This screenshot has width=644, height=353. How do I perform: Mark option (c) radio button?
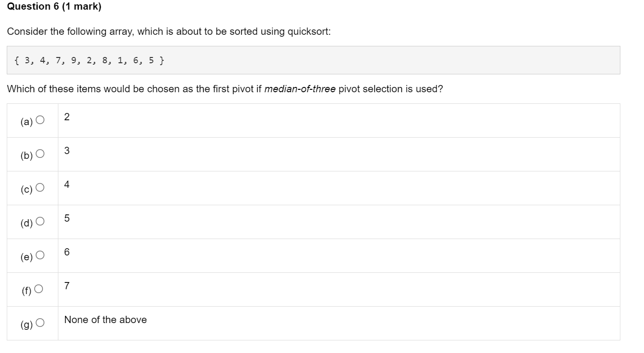pos(40,188)
